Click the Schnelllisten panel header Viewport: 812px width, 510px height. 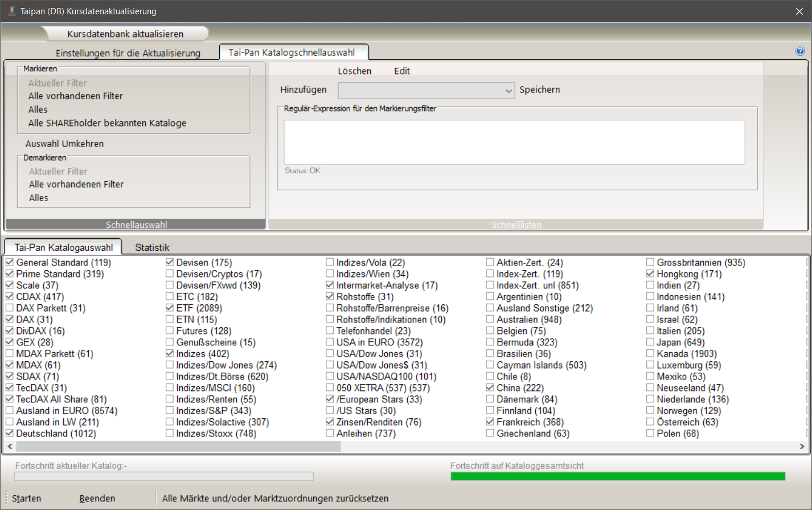516,225
